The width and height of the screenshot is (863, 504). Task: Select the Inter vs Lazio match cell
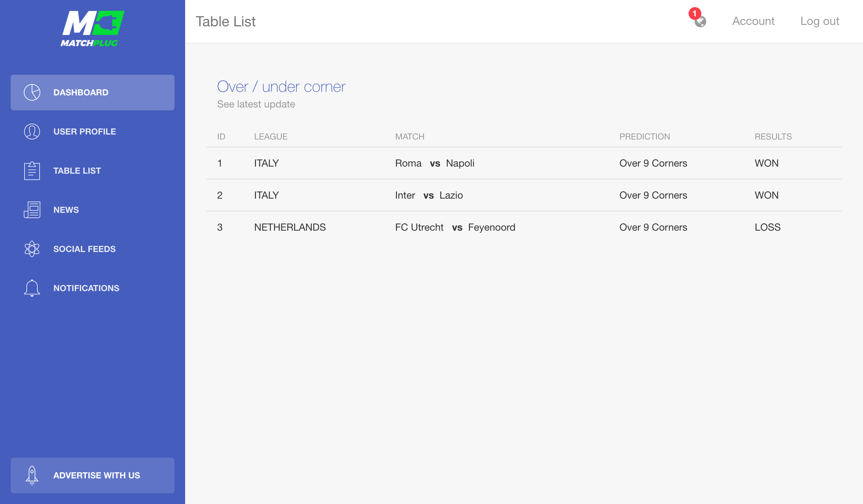429,195
